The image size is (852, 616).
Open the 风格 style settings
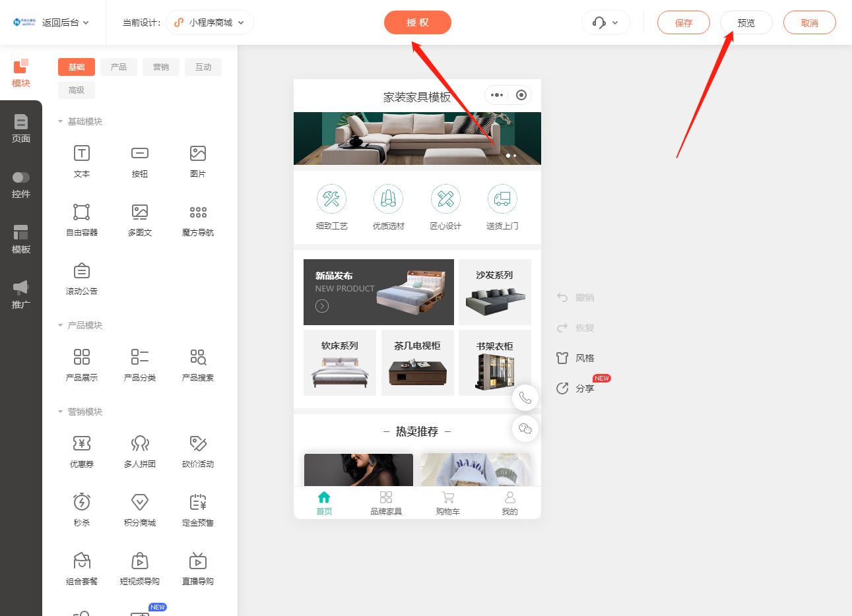tap(575, 358)
